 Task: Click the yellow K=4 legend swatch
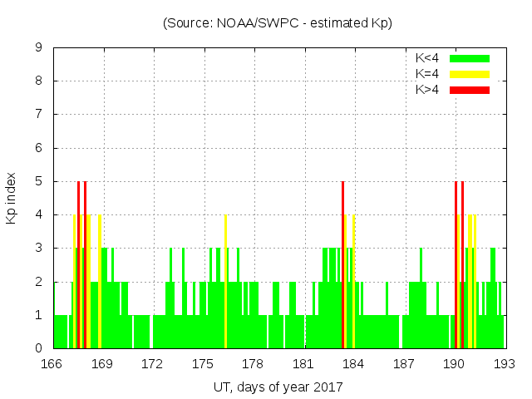470,74
